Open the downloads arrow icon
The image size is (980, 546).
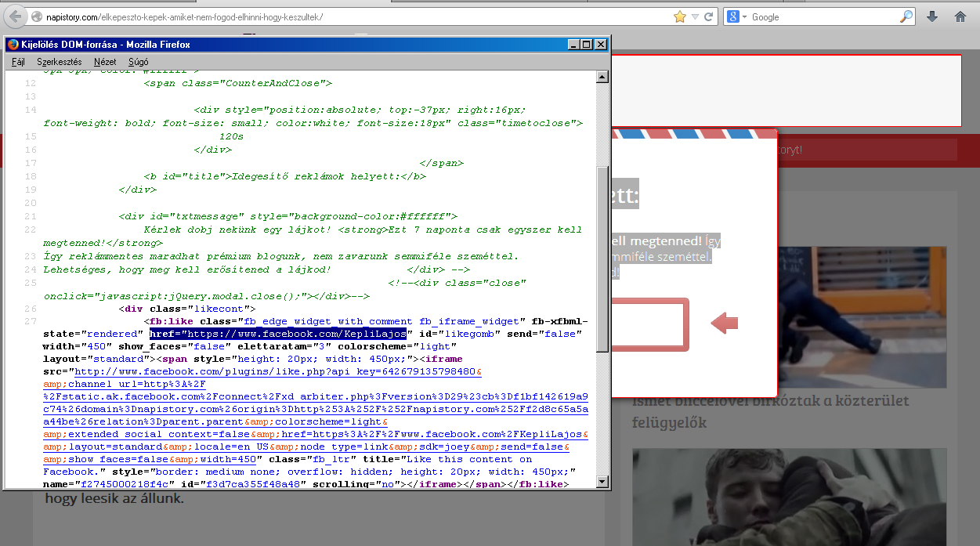point(932,16)
